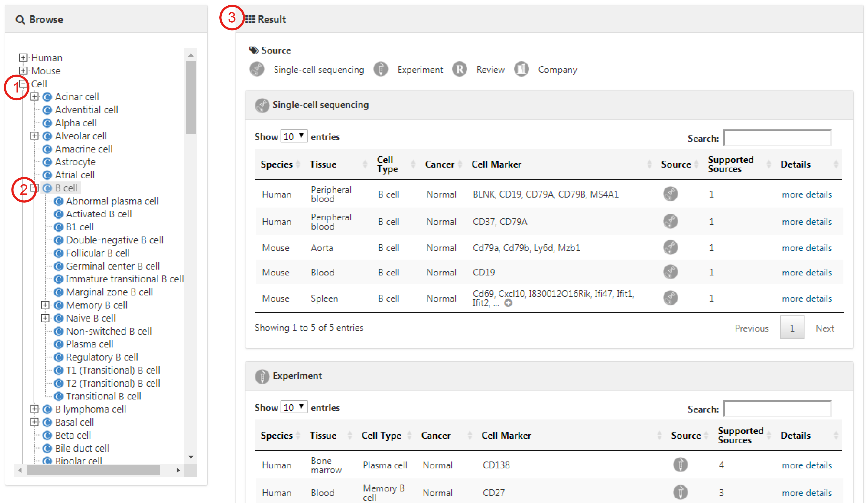The height and width of the screenshot is (503, 868).
Task: Click the browse tree's vertical scrollbar thumb
Action: [190, 97]
